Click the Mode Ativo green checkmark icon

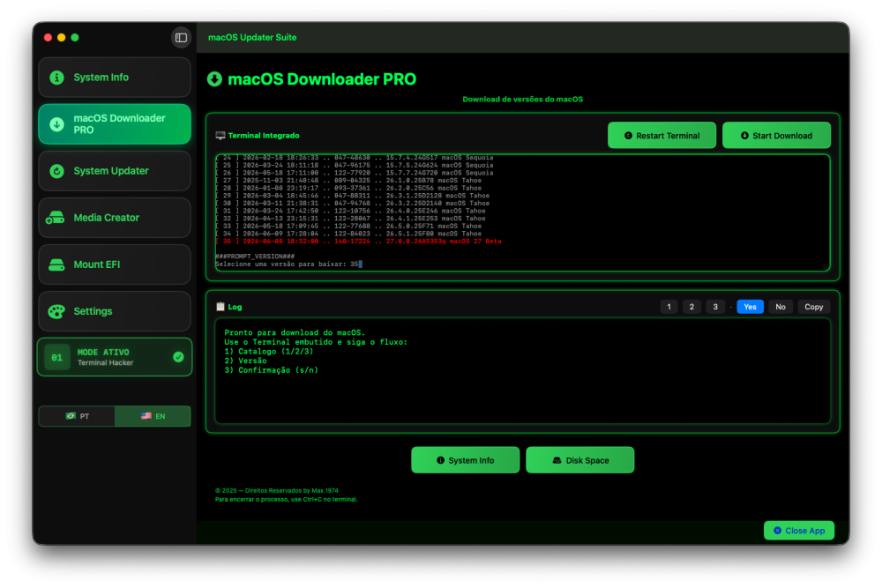(x=178, y=357)
